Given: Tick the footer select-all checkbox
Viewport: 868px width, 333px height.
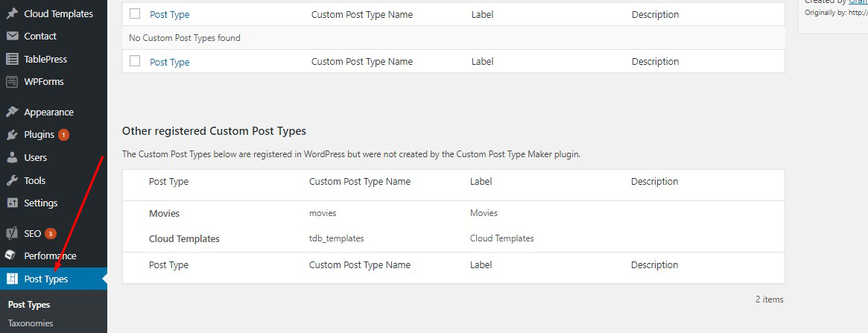Looking at the screenshot, I should click(x=135, y=61).
